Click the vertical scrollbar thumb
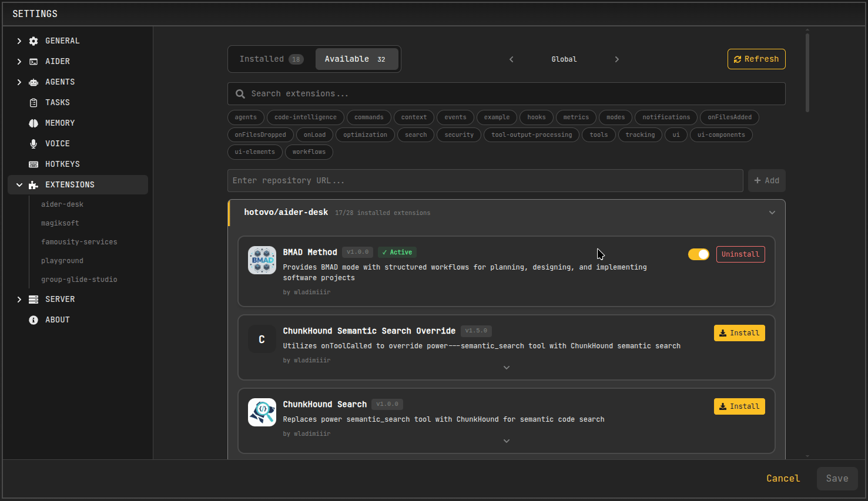Viewport: 868px width, 501px height. tap(807, 72)
